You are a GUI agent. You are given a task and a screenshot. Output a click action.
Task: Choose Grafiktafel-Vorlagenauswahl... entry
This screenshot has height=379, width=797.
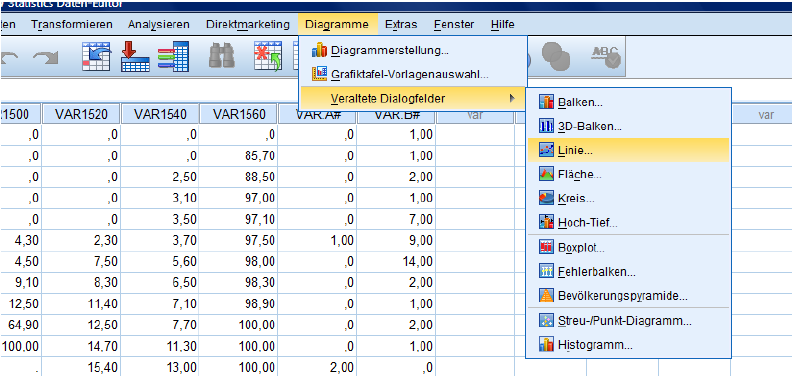pyautogui.click(x=413, y=75)
